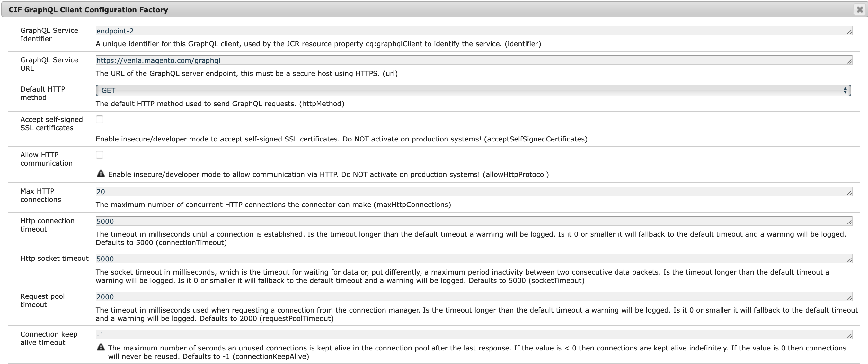Click resize grip on Http connection timeout field
868x364 pixels.
pos(849,223)
